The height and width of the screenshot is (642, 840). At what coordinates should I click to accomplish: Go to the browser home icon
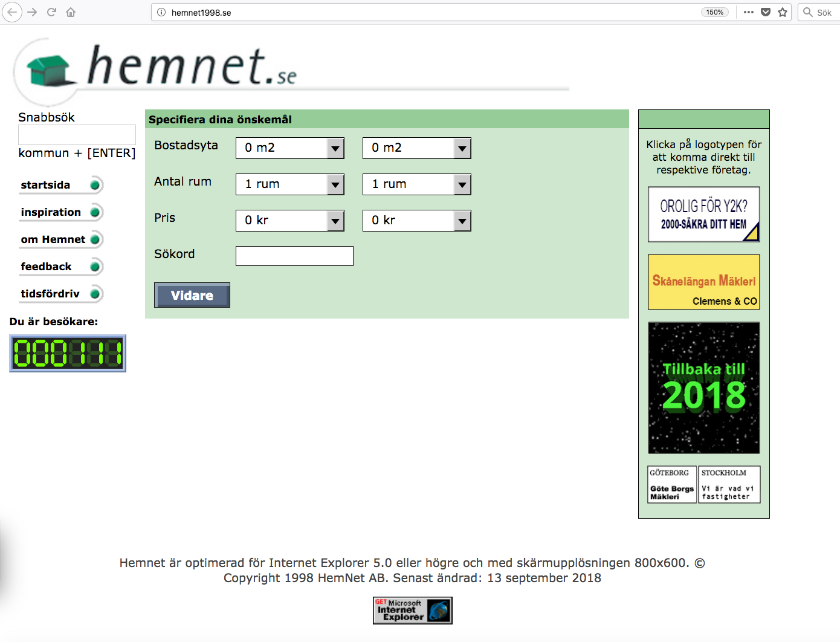pyautogui.click(x=71, y=12)
